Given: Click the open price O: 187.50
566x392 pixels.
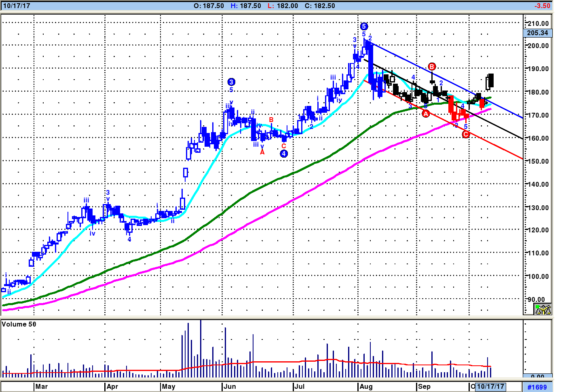Looking at the screenshot, I should tap(209, 6).
